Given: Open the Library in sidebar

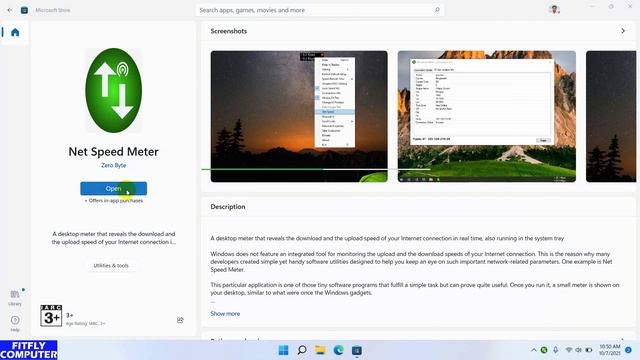Looking at the screenshot, I should [x=15, y=298].
